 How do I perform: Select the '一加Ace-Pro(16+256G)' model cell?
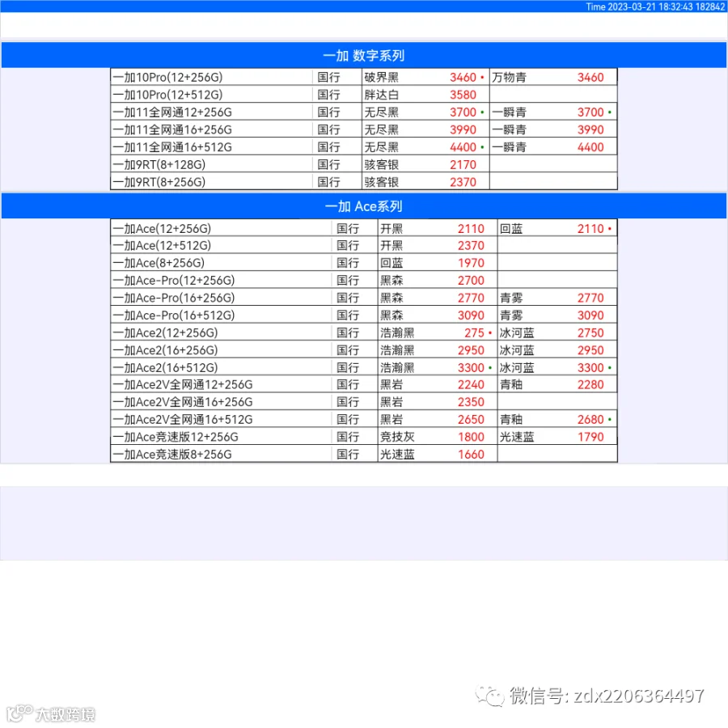[221, 298]
